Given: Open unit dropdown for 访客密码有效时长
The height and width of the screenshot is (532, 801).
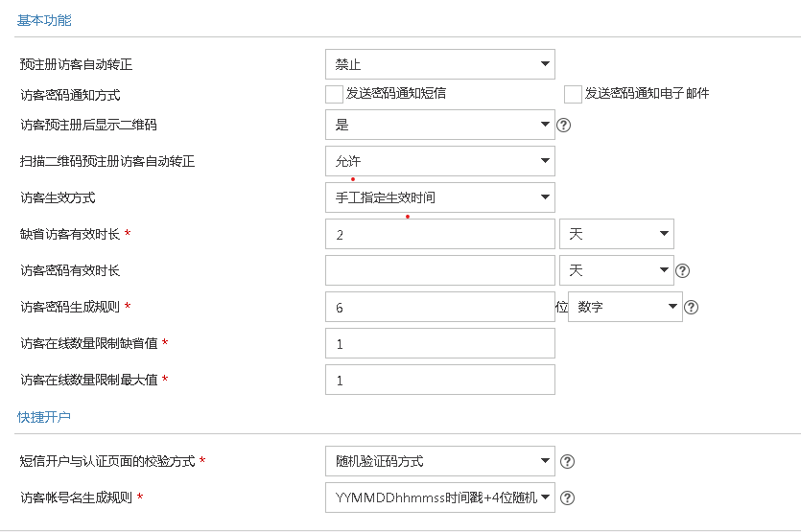Looking at the screenshot, I should [616, 270].
